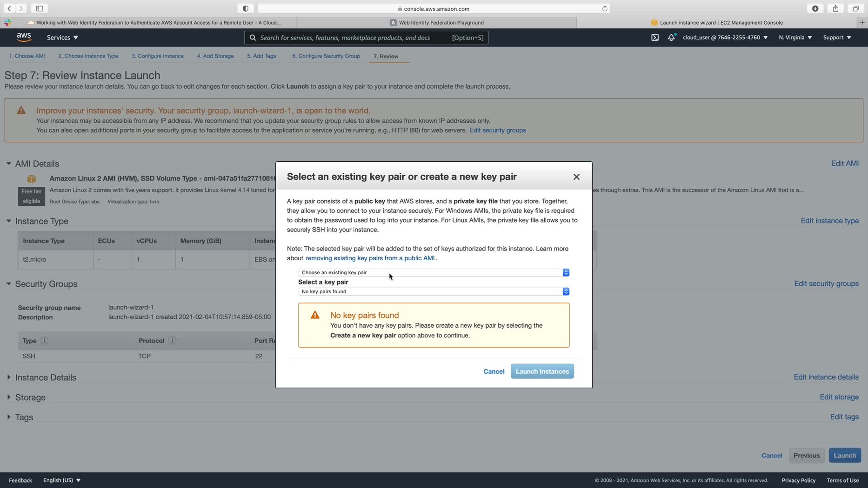Expand the Tags section
The width and height of the screenshot is (868, 488).
[8, 417]
